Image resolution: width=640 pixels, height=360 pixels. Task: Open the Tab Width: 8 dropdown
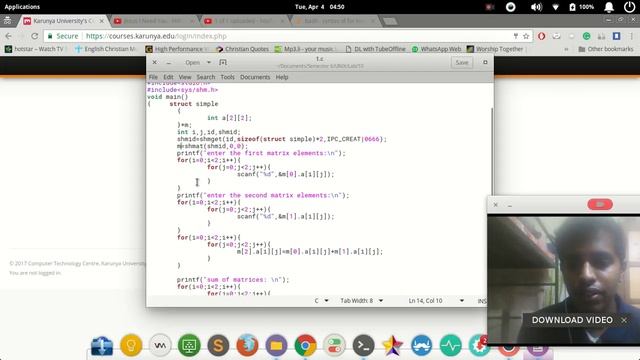pyautogui.click(x=362, y=301)
